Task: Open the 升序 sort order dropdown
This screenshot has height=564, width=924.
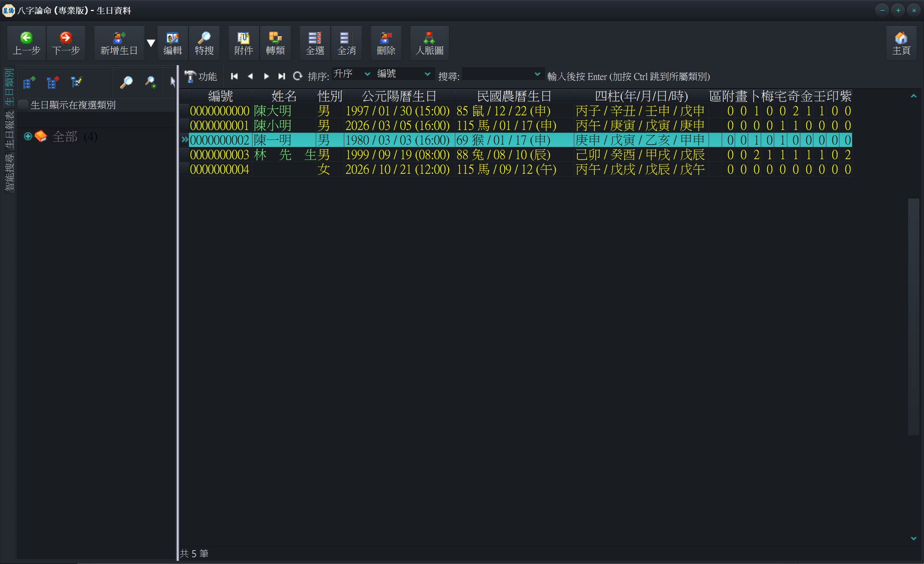Action: 351,74
